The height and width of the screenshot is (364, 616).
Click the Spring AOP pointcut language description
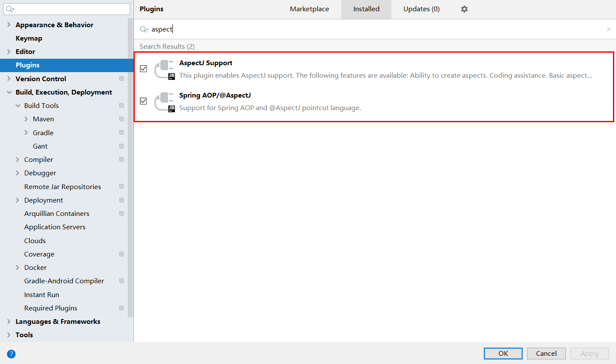coord(270,108)
